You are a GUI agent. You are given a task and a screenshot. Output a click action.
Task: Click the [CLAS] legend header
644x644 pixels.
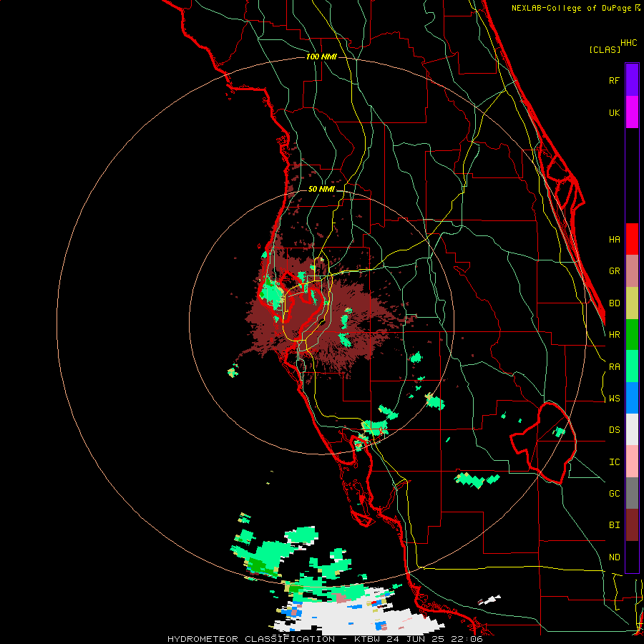(x=605, y=50)
